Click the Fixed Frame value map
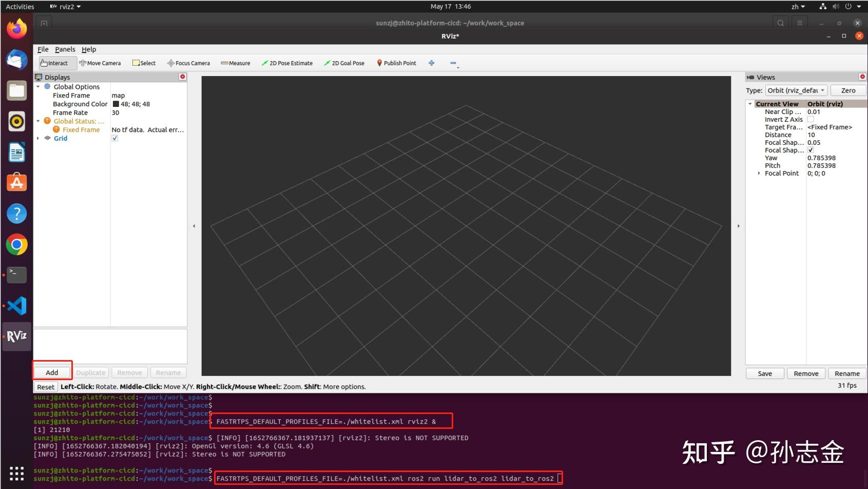The image size is (868, 489). [118, 96]
